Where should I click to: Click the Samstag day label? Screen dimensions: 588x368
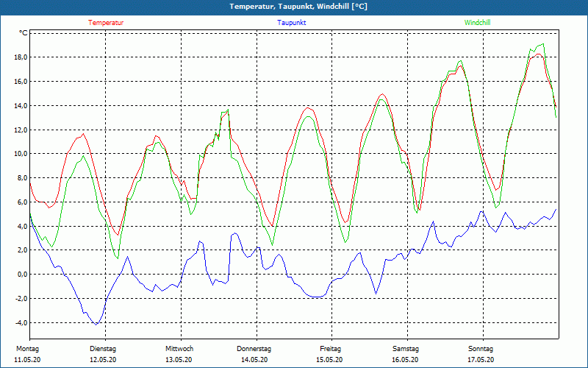point(406,349)
